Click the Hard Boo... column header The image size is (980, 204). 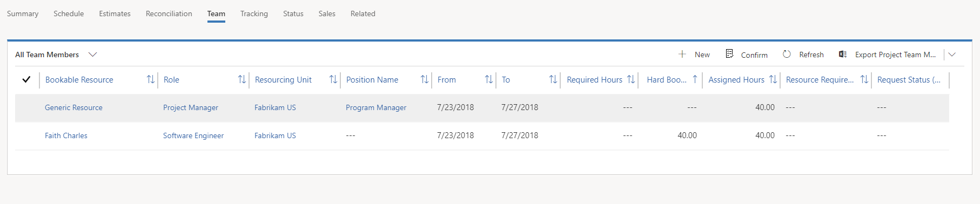[667, 79]
